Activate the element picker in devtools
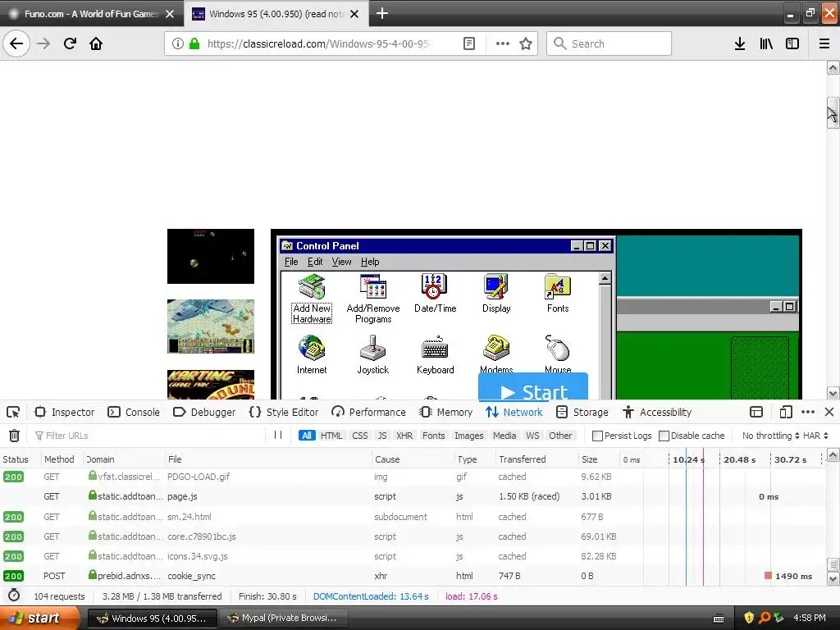 coord(13,412)
